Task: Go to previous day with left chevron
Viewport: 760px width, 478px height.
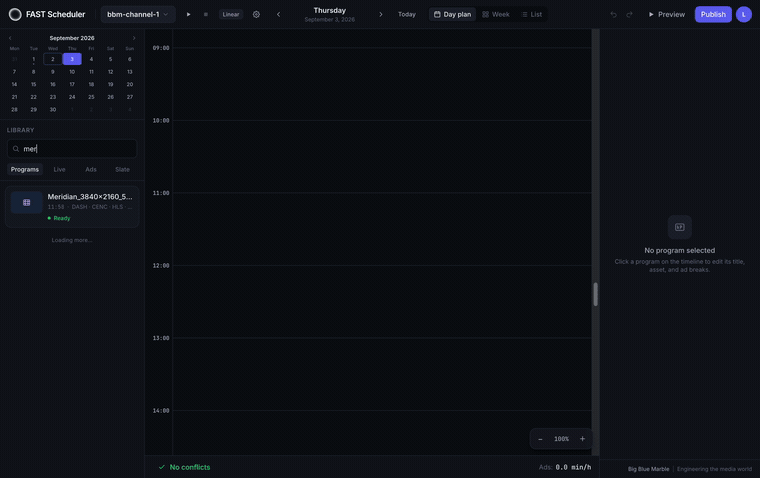Action: [278, 15]
